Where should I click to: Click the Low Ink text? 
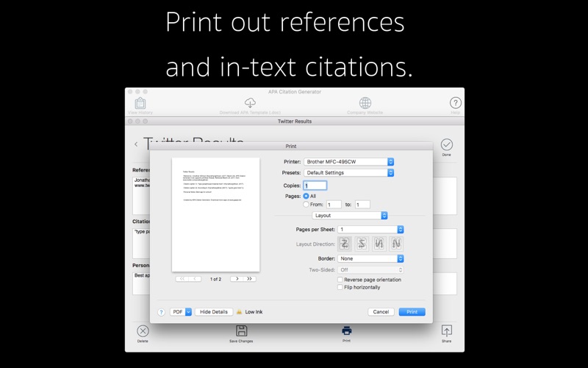click(x=254, y=312)
